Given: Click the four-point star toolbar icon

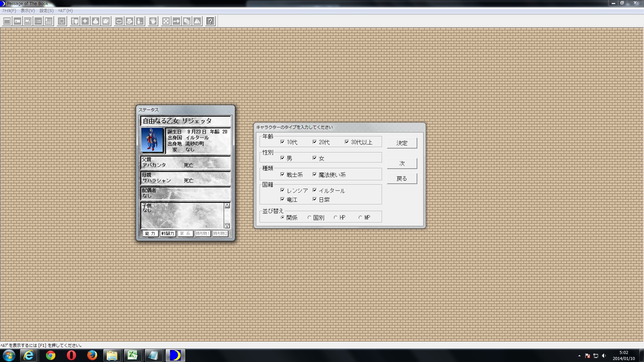Looking at the screenshot, I should coord(85,21).
